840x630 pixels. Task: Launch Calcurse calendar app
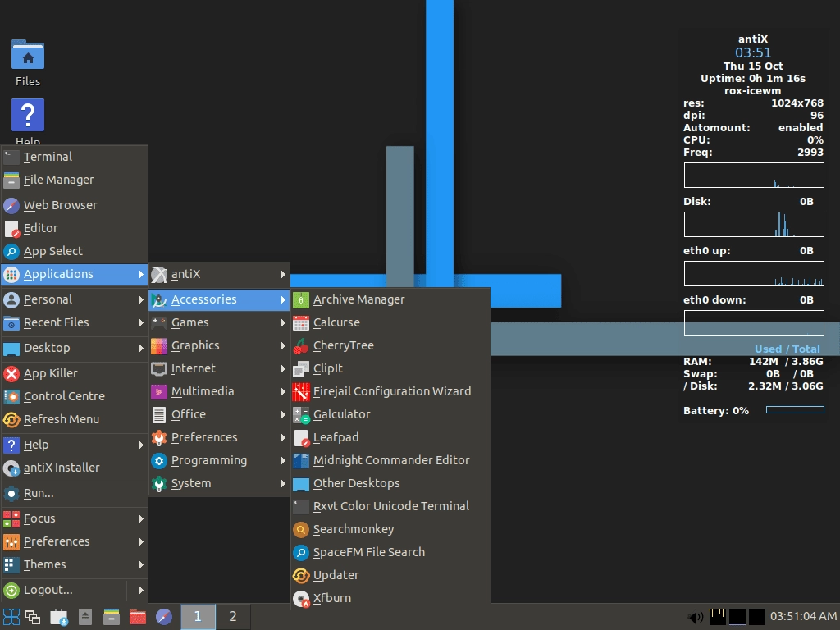pyautogui.click(x=390, y=322)
